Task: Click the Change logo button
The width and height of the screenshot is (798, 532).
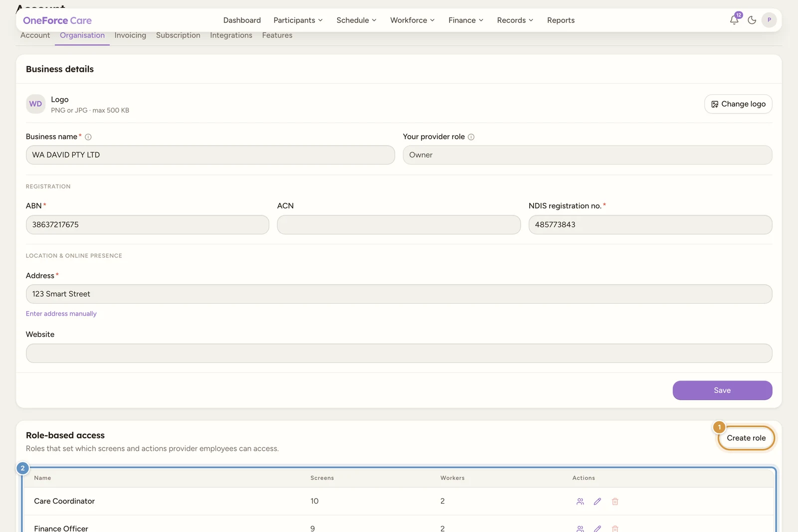Action: [x=738, y=104]
